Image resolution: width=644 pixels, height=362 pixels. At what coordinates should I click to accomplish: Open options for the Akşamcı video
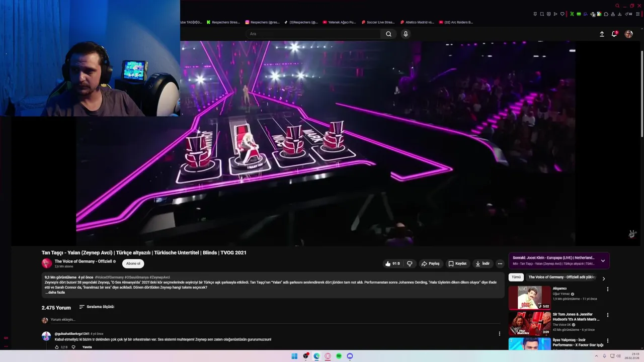coord(607,289)
